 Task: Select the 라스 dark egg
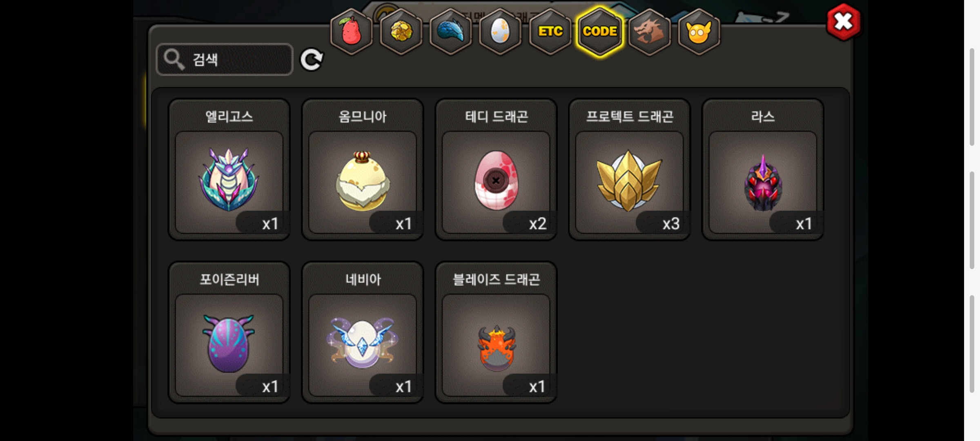click(x=763, y=169)
